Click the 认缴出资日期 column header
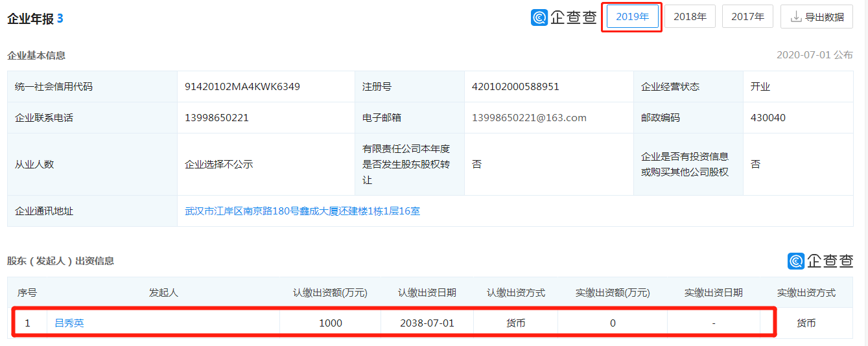This screenshot has width=868, height=346. (x=427, y=292)
